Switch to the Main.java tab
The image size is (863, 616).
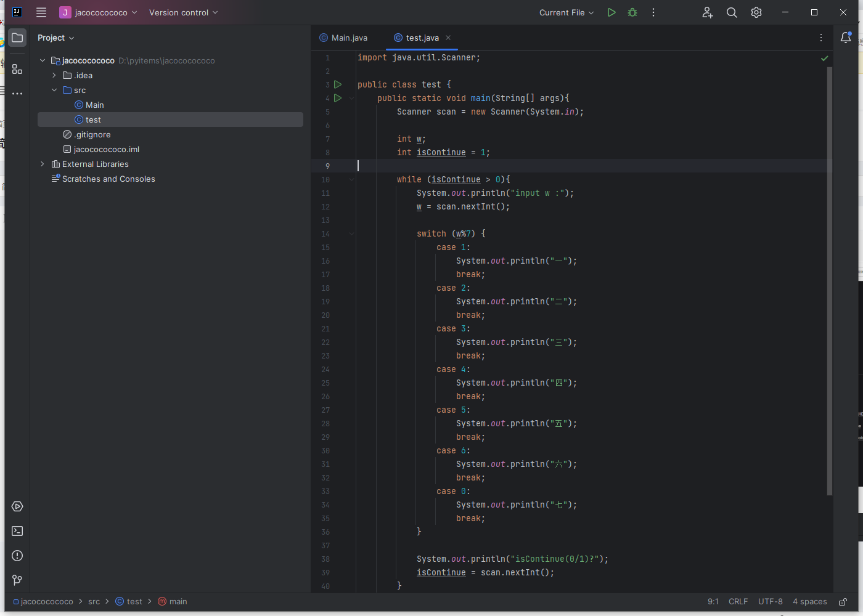click(344, 38)
